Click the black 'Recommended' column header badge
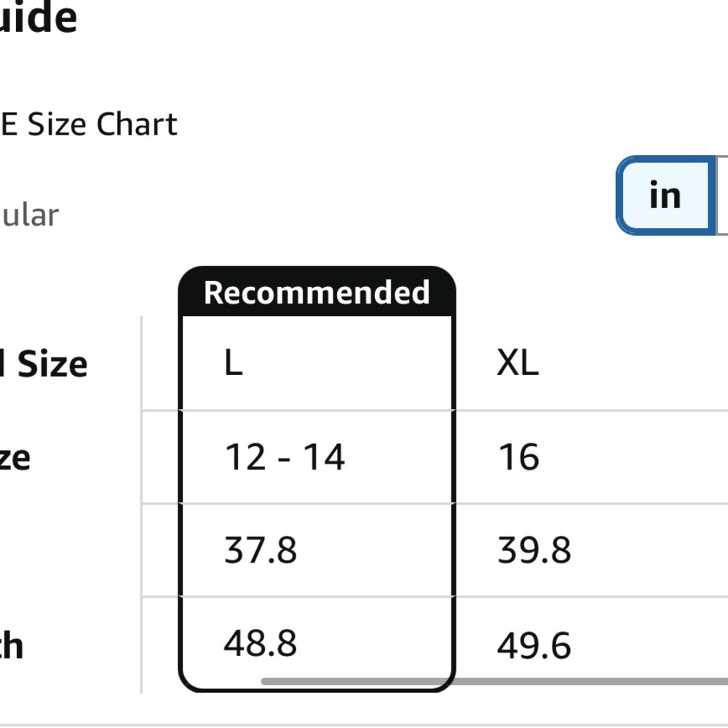This screenshot has width=728, height=728. [x=317, y=293]
